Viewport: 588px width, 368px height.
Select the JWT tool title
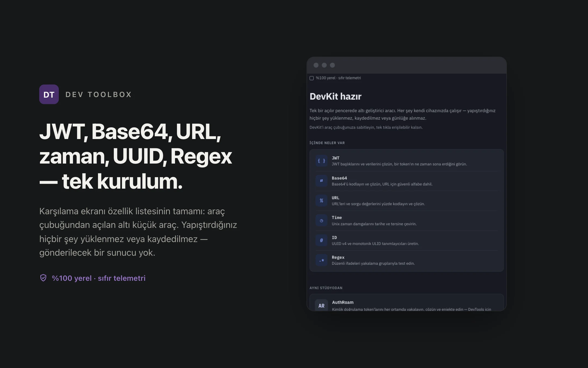tap(336, 158)
